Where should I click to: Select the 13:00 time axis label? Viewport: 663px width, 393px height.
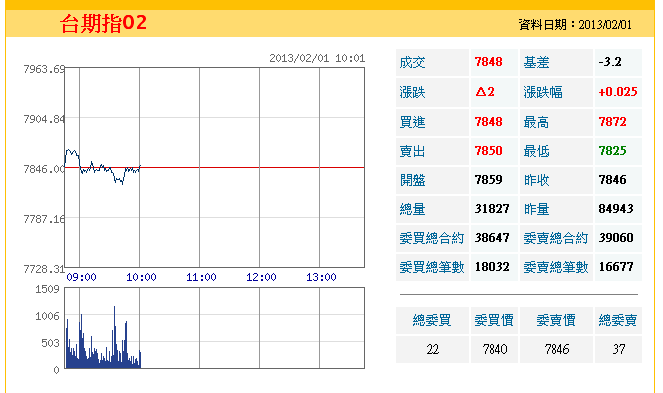click(321, 278)
